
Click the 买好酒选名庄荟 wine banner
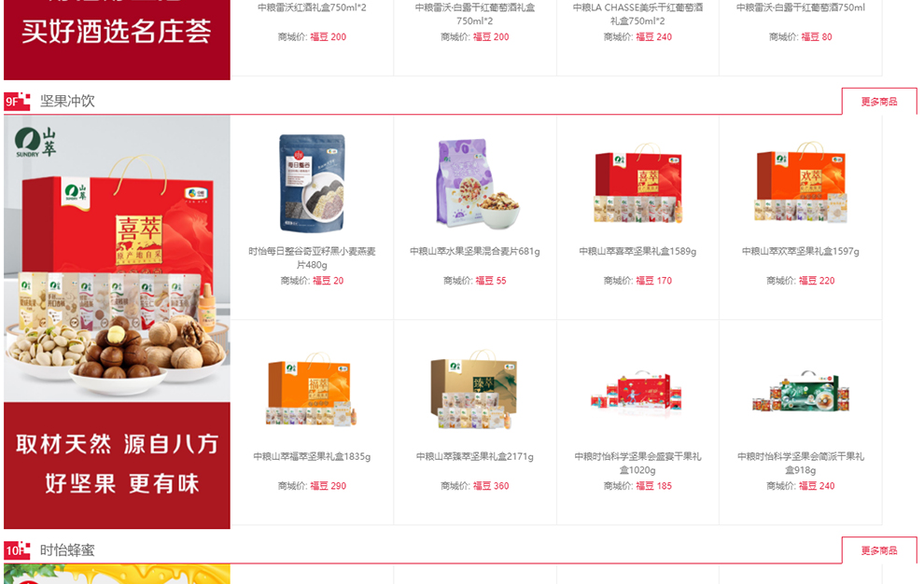tap(117, 39)
